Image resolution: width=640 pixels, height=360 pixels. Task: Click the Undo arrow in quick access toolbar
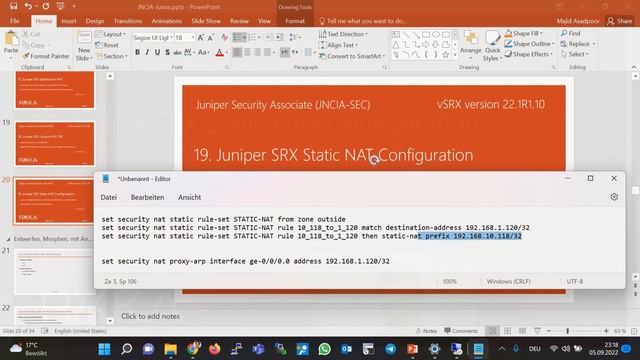28,7
